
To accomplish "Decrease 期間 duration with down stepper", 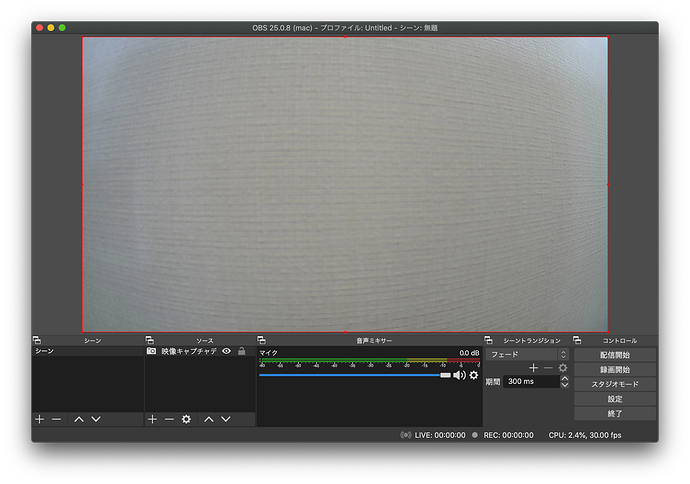I will pos(565,385).
